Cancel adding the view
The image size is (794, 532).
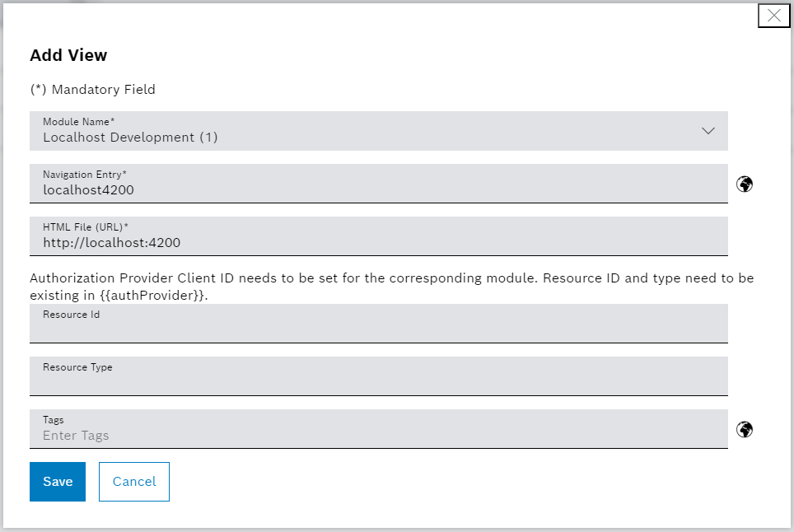tap(134, 482)
